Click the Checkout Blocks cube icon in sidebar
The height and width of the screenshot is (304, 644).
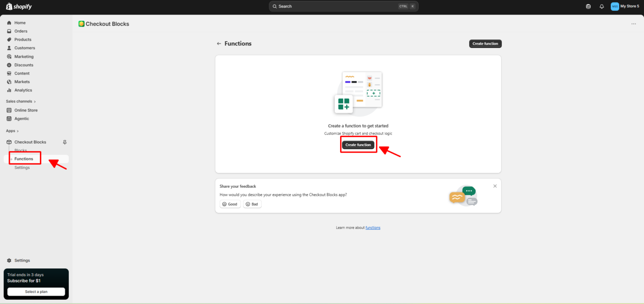[x=9, y=142]
